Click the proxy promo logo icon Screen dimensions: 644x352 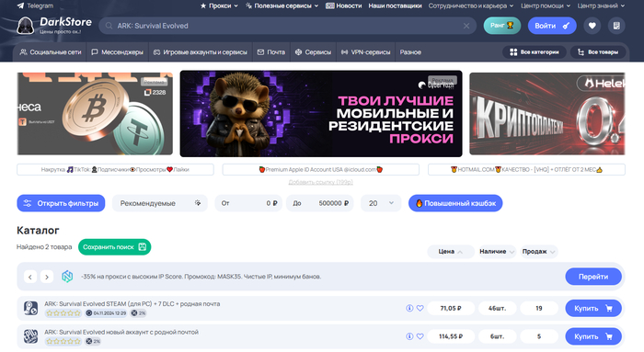[x=67, y=277]
